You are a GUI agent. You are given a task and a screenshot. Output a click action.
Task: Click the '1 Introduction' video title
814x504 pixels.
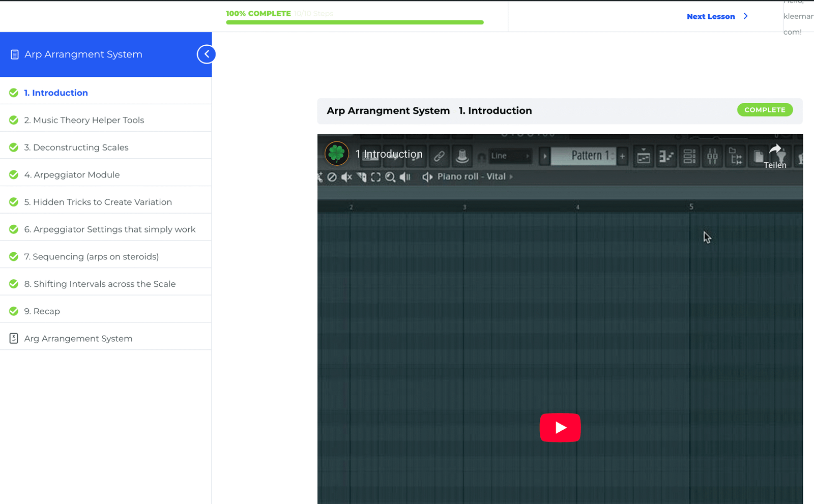(389, 154)
